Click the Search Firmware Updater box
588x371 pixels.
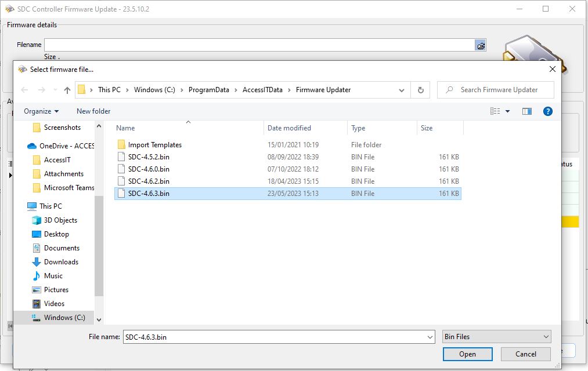point(495,90)
